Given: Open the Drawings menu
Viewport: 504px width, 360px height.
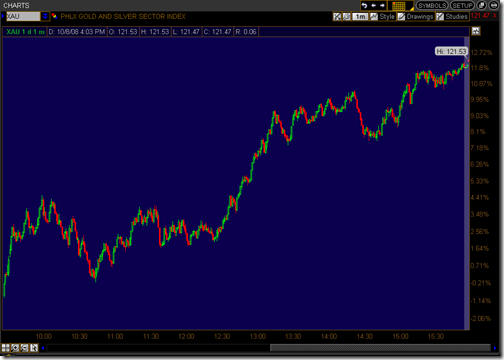Looking at the screenshot, I should [x=420, y=16].
